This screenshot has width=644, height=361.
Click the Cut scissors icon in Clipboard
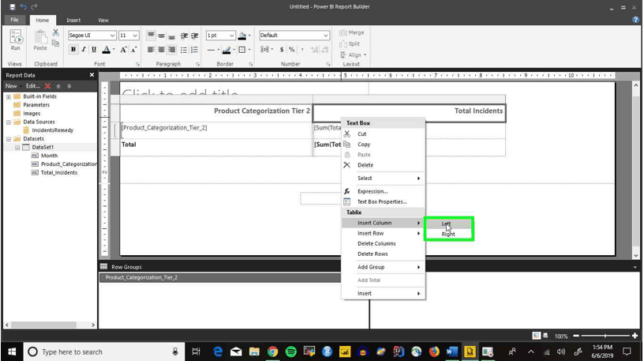pos(55,32)
